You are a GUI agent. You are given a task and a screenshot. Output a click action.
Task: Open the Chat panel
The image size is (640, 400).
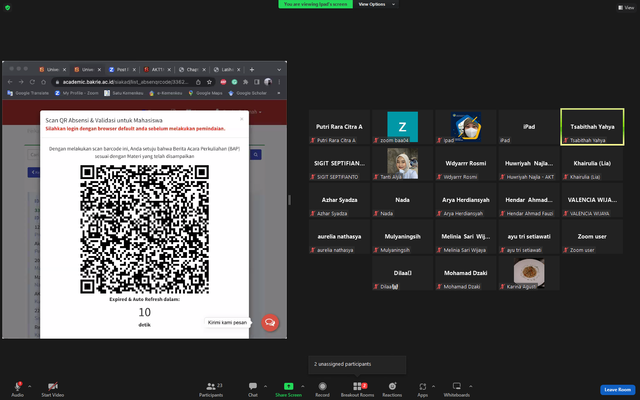(253, 389)
